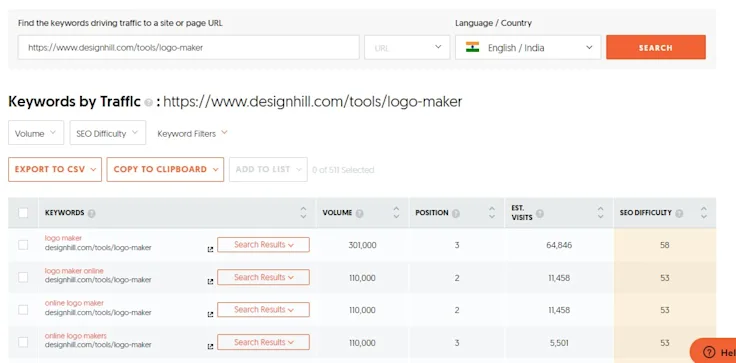The image size is (736, 363).
Task: Open the COPY TO CLIPBOARD dropdown button
Action: pos(165,169)
